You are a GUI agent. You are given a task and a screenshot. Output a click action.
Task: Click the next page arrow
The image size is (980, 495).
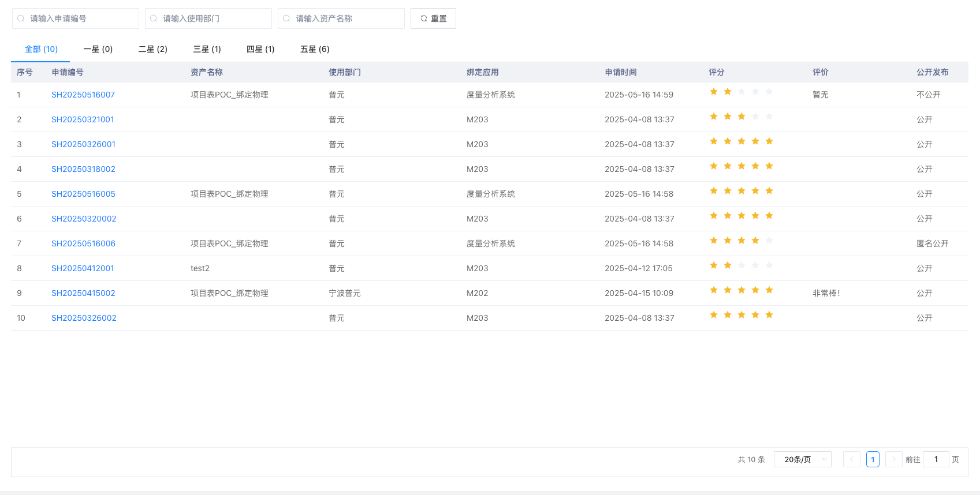(x=893, y=459)
